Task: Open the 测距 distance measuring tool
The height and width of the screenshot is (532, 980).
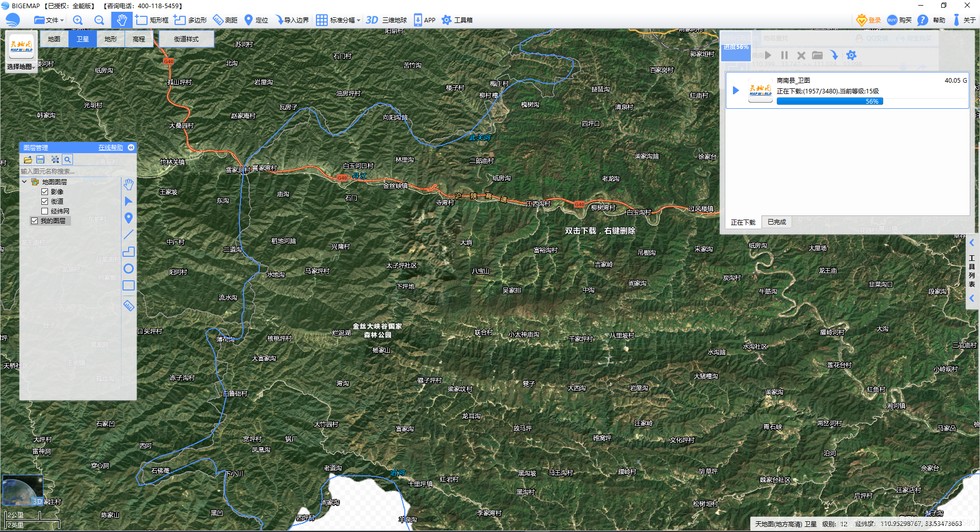Action: tap(226, 20)
